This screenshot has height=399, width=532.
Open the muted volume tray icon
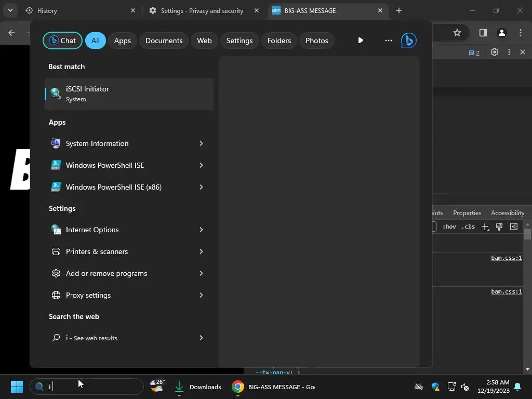(465, 387)
